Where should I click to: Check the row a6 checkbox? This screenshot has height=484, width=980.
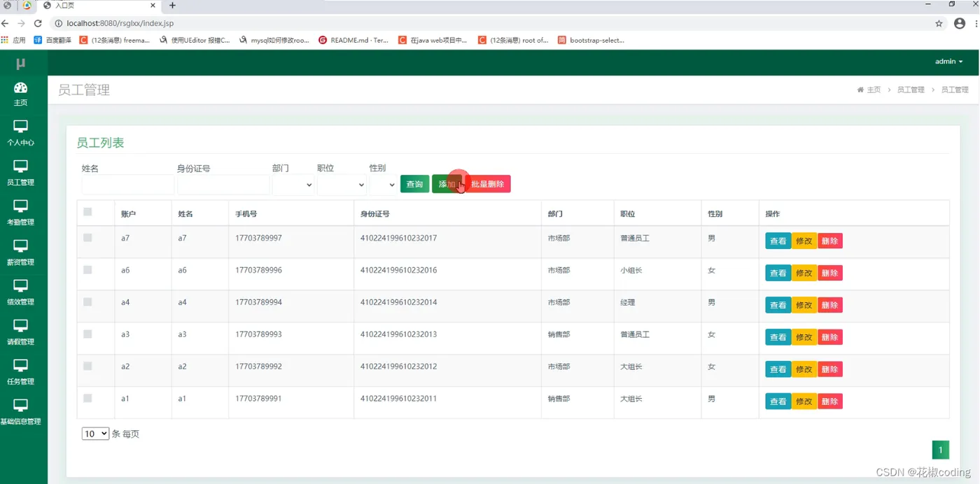[87, 269]
